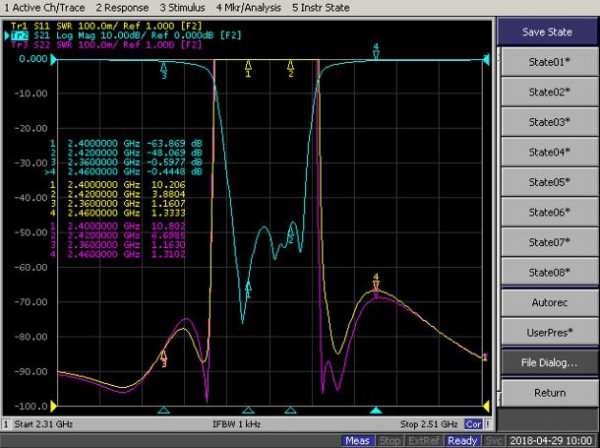The width and height of the screenshot is (600, 448).
Task: Click marker 2 triangle on stimulus axis
Action: [290, 411]
